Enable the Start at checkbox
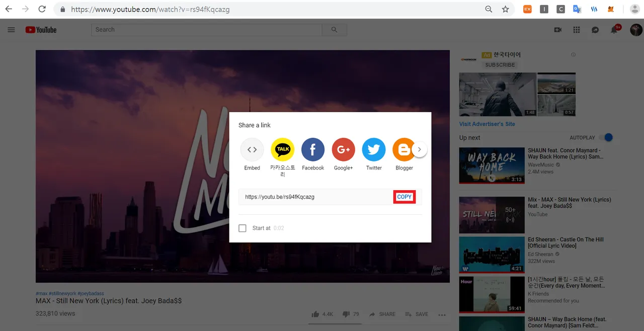644x331 pixels. (x=243, y=228)
